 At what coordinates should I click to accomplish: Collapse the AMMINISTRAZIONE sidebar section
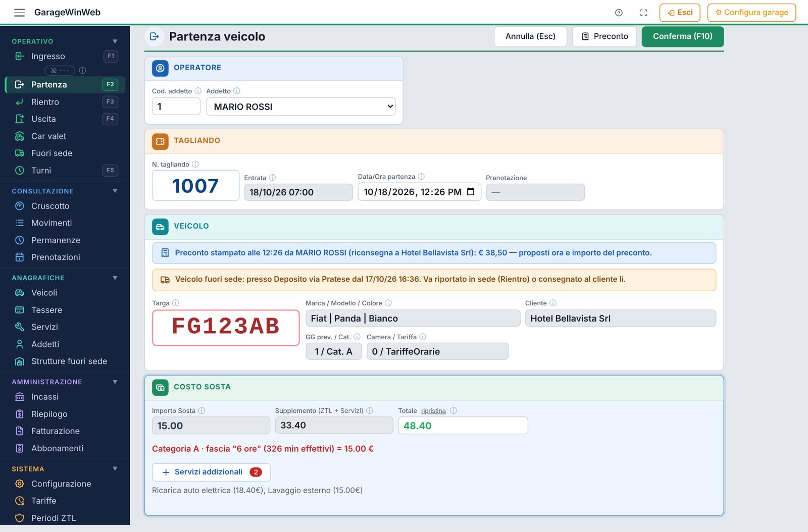(115, 382)
